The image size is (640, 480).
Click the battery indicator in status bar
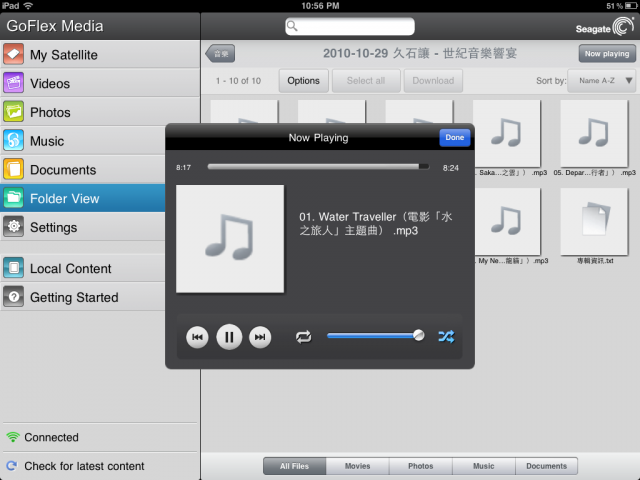(x=631, y=6)
